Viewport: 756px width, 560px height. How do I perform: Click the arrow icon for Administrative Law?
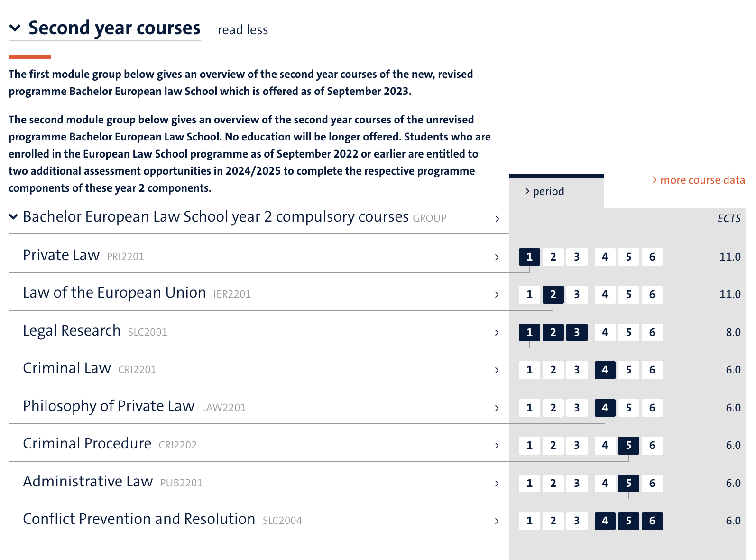pyautogui.click(x=497, y=483)
